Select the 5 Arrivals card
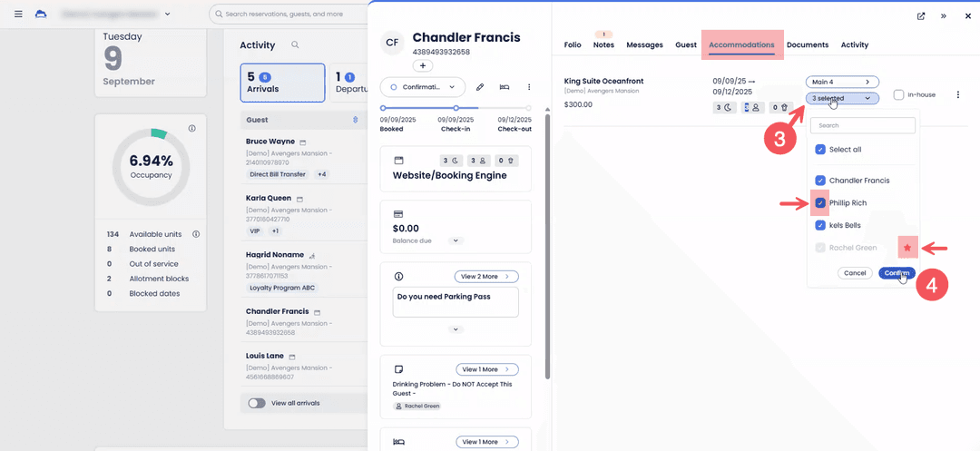The width and height of the screenshot is (980, 451). point(282,83)
